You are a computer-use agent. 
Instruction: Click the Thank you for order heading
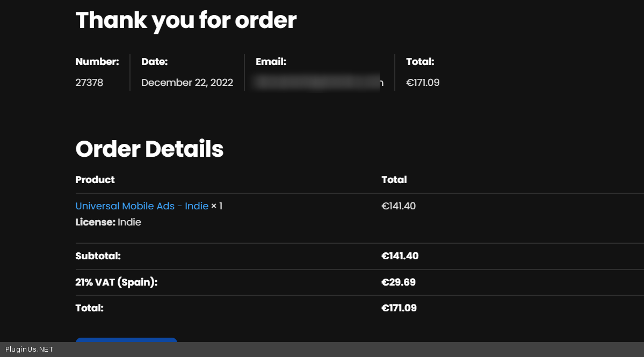tap(186, 20)
